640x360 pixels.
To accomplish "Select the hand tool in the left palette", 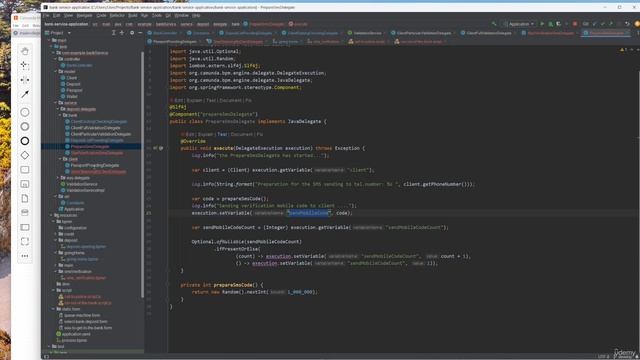I will 25,51.
